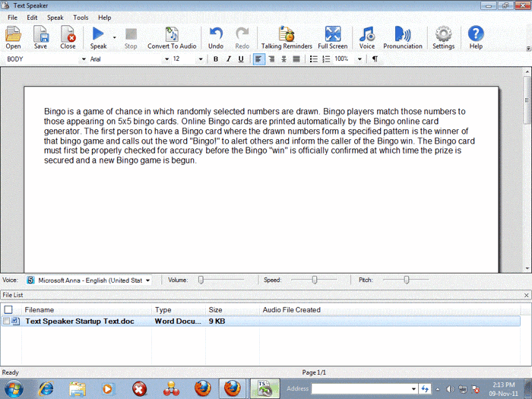
Task: Open the Voice settings icon
Action: tap(367, 36)
